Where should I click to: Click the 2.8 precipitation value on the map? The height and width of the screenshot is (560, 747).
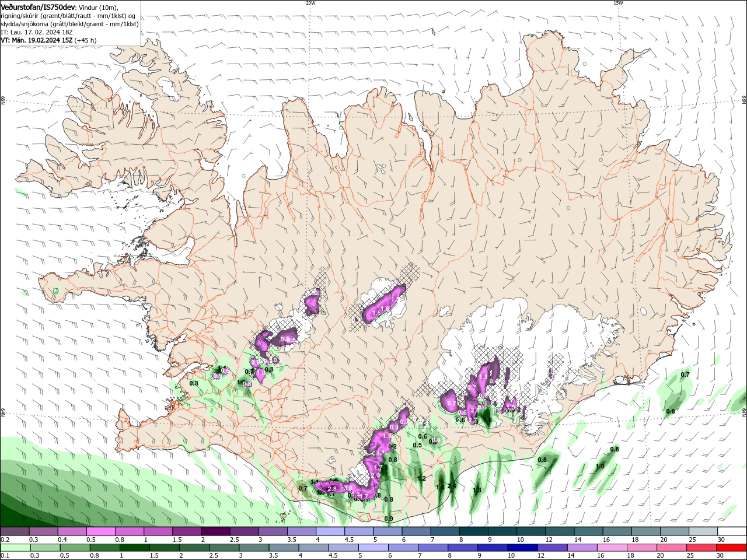pos(333,488)
